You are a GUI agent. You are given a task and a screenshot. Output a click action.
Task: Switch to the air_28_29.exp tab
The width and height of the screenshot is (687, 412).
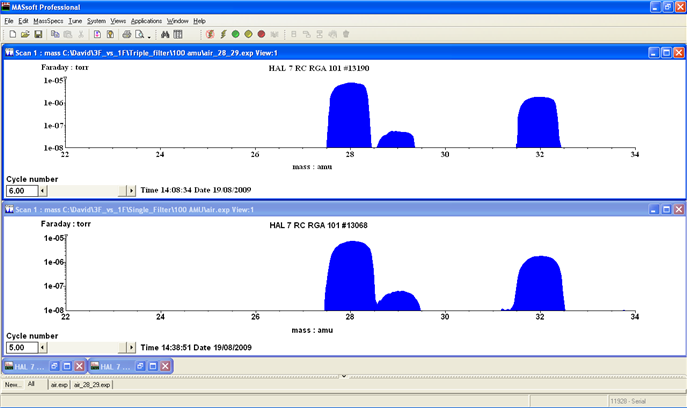tap(90, 384)
